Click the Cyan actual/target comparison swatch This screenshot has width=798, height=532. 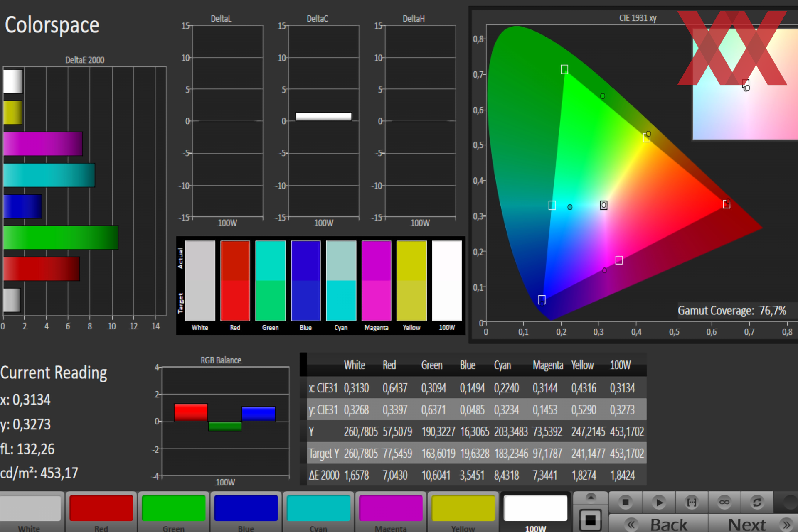341,281
